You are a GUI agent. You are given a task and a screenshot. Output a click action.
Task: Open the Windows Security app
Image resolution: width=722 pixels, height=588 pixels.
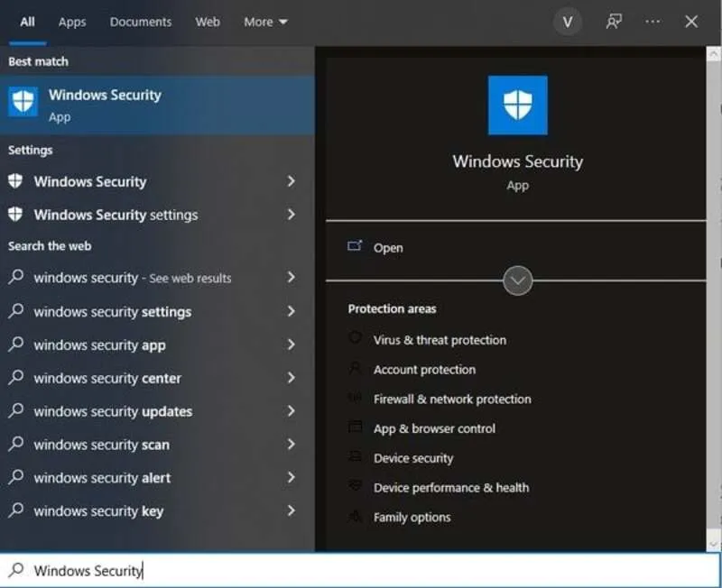point(388,248)
